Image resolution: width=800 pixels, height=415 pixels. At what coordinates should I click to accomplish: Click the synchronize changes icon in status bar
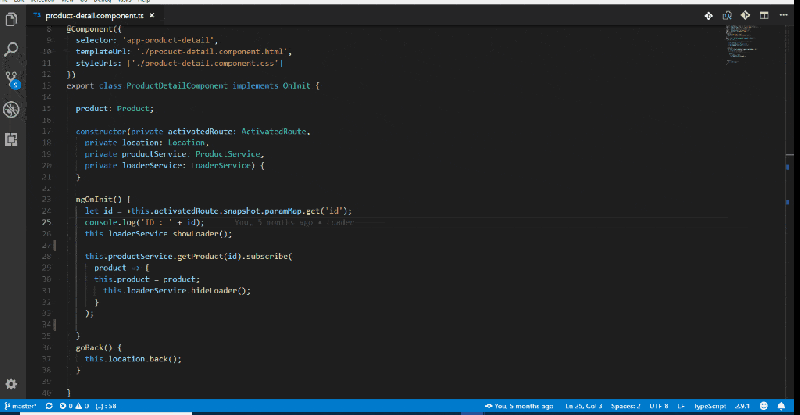(x=49, y=406)
